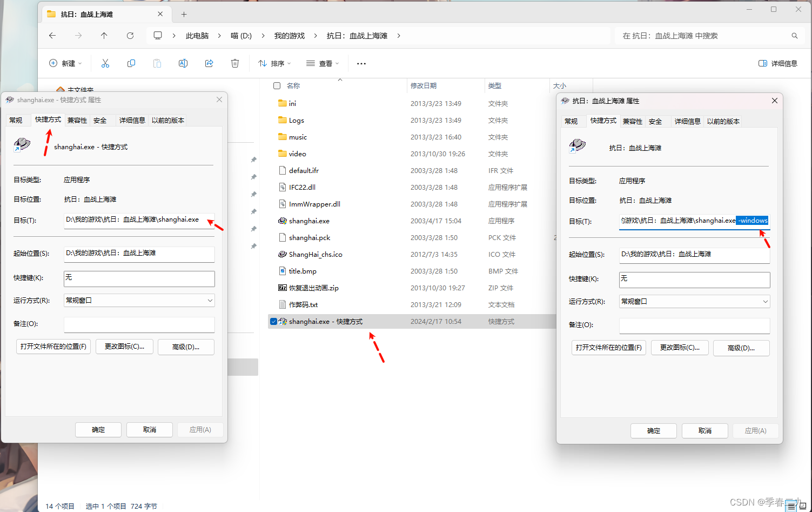Open the 排序 sort dropdown
Viewport: 812px width, 512px height.
(x=274, y=63)
